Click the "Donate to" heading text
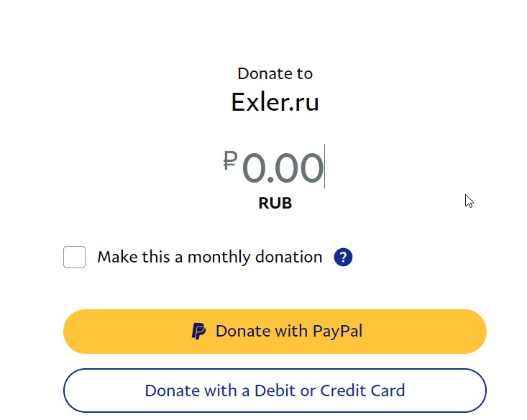 tap(275, 73)
